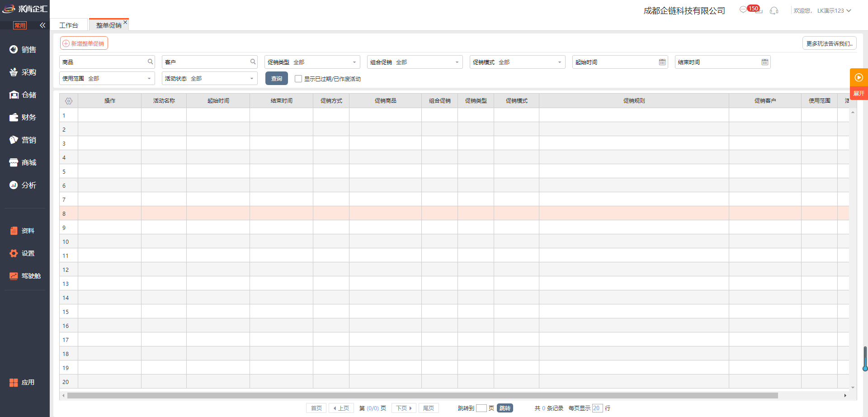This screenshot has height=417, width=868.
Task: Click the 查询 query button
Action: [276, 78]
